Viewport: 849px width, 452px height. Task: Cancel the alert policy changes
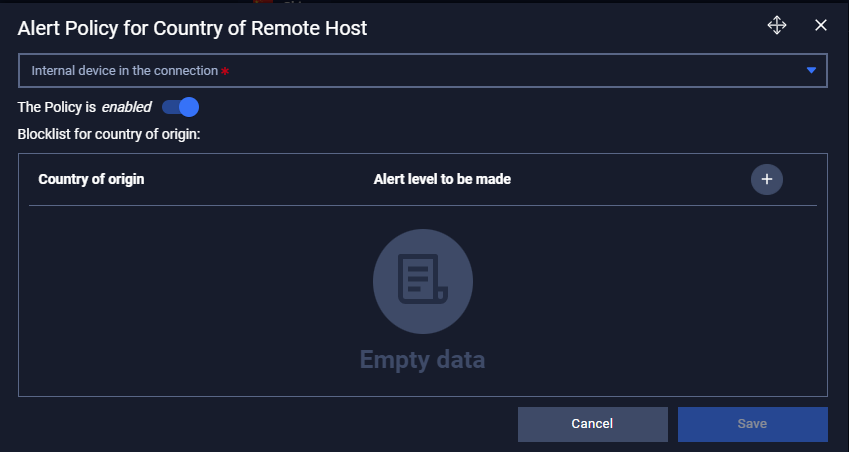tap(592, 424)
